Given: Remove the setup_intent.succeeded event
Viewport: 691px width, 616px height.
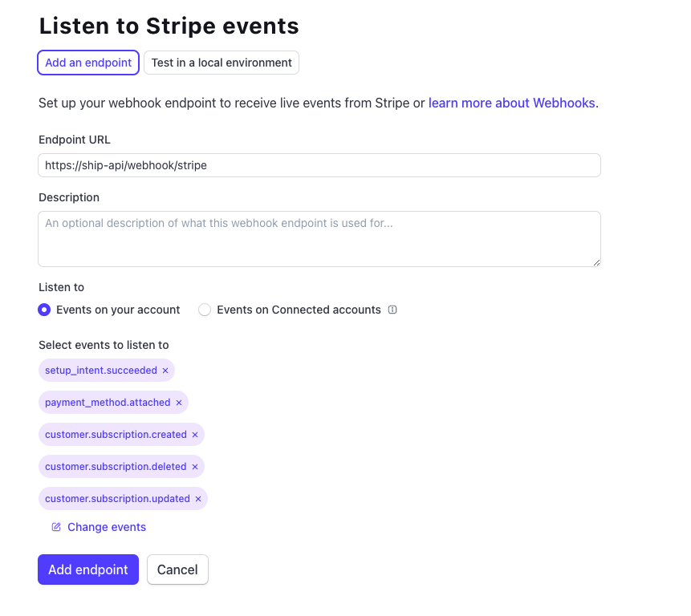Looking at the screenshot, I should (x=165, y=371).
